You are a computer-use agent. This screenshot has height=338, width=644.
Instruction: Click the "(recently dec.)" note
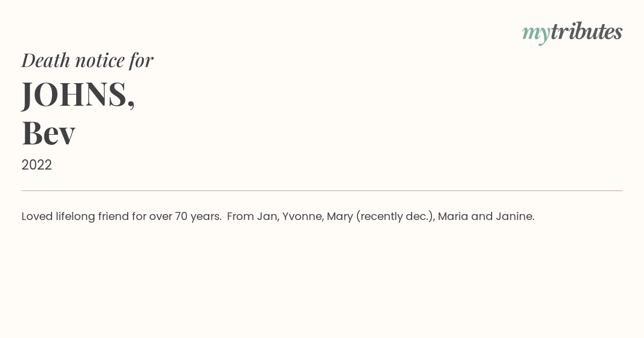[x=395, y=216]
